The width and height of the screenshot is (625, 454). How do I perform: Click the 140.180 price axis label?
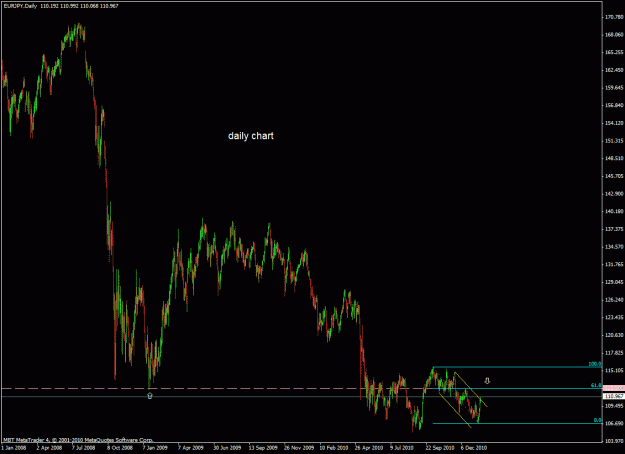pyautogui.click(x=614, y=211)
